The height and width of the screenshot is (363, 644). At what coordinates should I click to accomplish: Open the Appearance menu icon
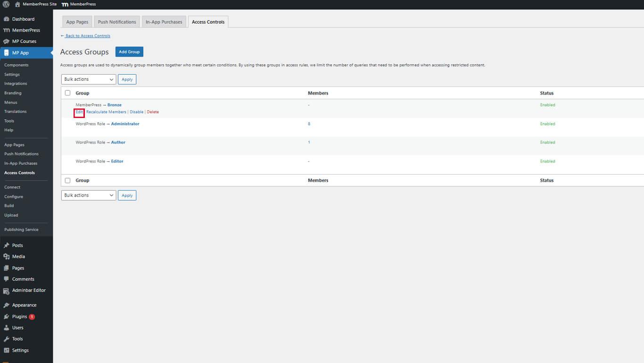click(6, 305)
